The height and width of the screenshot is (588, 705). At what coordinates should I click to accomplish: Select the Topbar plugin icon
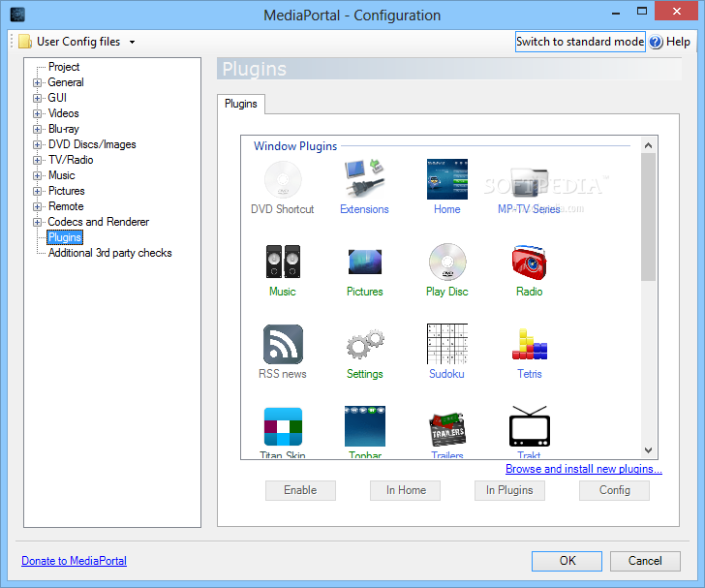coord(365,426)
